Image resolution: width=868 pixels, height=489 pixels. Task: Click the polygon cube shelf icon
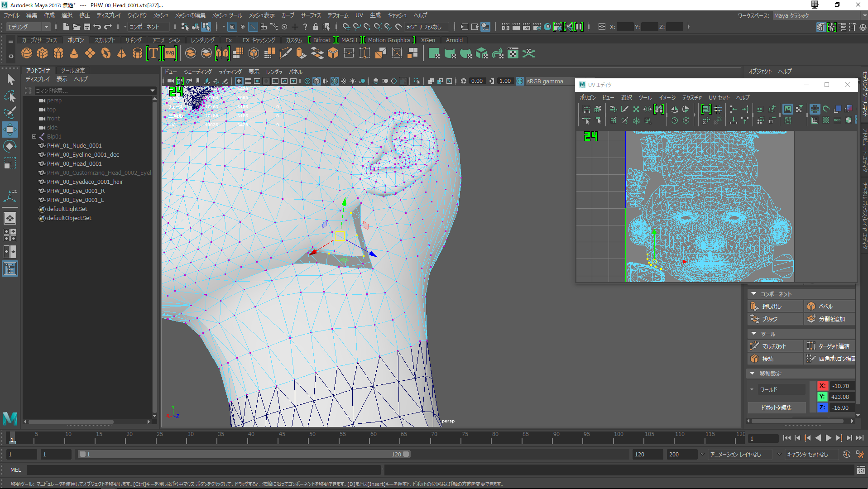pos(43,53)
